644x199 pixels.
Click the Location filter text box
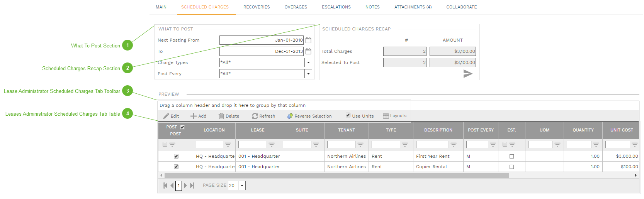tap(209, 145)
